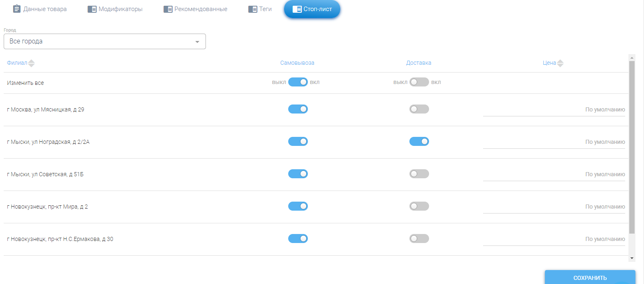Click price field for Мыски, ул Советская
644x284 pixels.
[554, 174]
